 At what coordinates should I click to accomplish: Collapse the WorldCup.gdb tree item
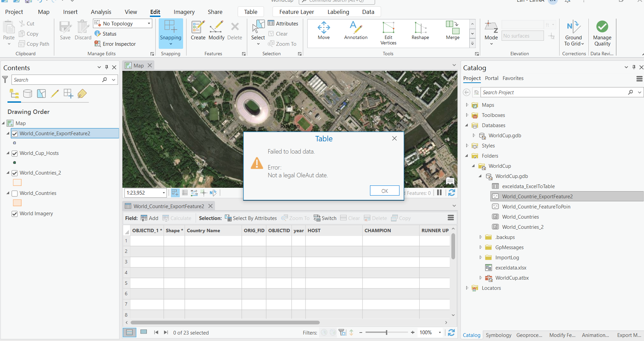480,176
